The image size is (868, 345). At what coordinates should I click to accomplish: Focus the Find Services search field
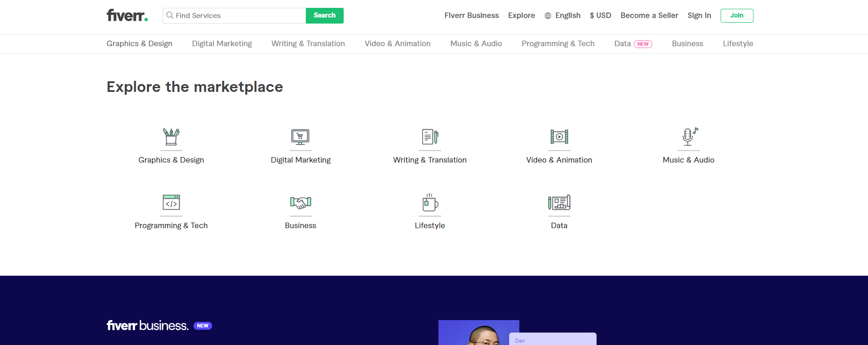click(x=234, y=16)
